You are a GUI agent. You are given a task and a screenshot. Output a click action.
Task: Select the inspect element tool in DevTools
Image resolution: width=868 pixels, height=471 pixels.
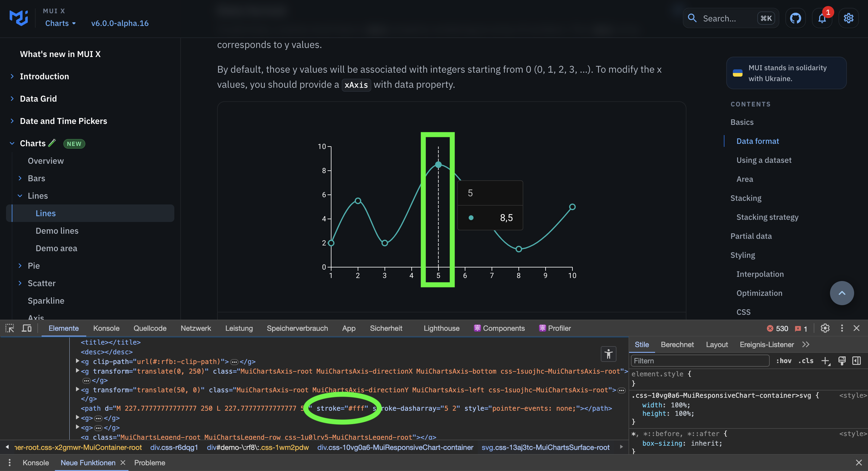(x=9, y=328)
